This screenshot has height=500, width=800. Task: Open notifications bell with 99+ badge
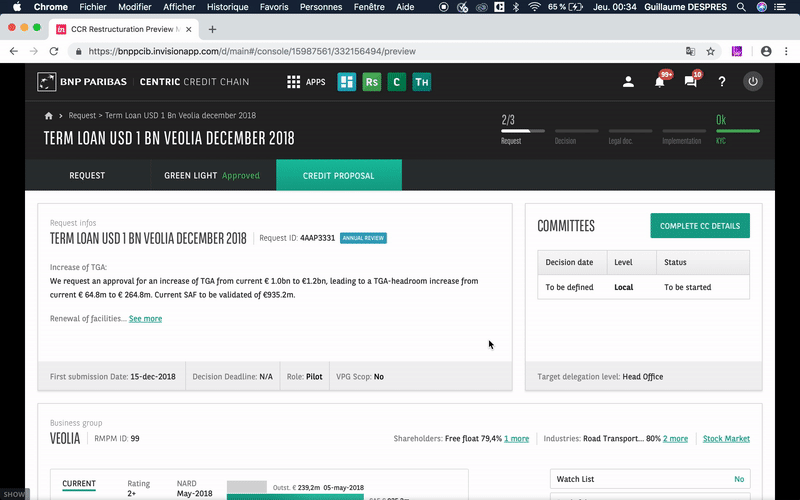(660, 81)
